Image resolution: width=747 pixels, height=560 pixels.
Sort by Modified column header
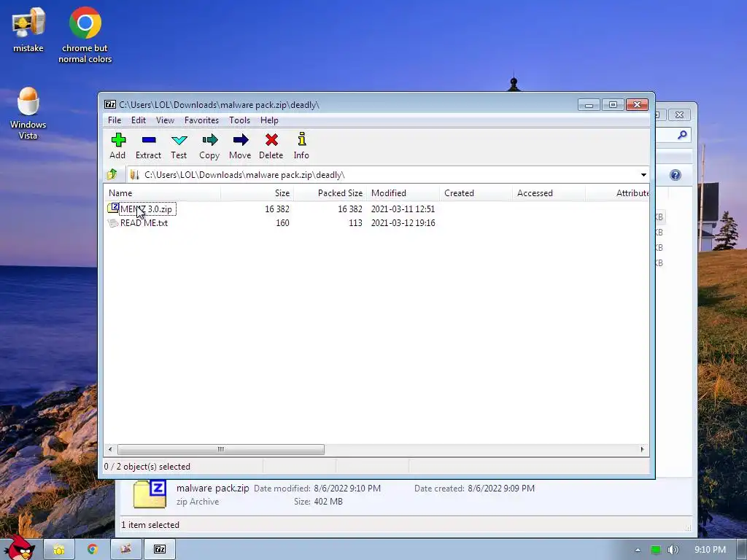[x=403, y=192]
